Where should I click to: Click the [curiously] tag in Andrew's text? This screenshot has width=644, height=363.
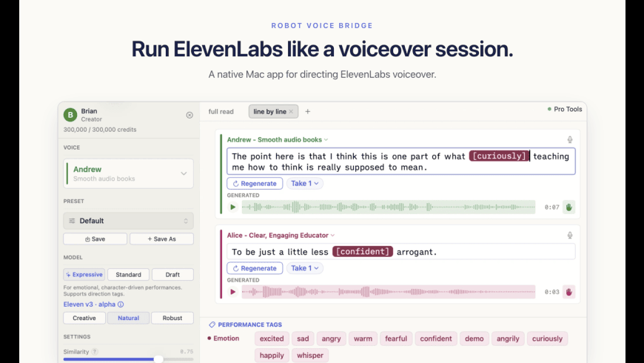499,156
